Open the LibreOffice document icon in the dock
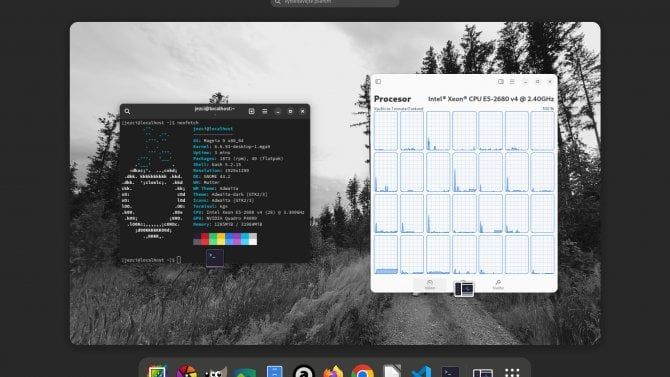This screenshot has height=377, width=670. click(x=392, y=371)
